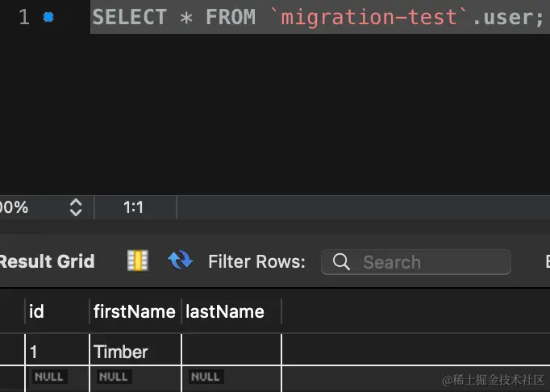Select the cell containing Timber
This screenshot has width=550, height=392.
[121, 352]
